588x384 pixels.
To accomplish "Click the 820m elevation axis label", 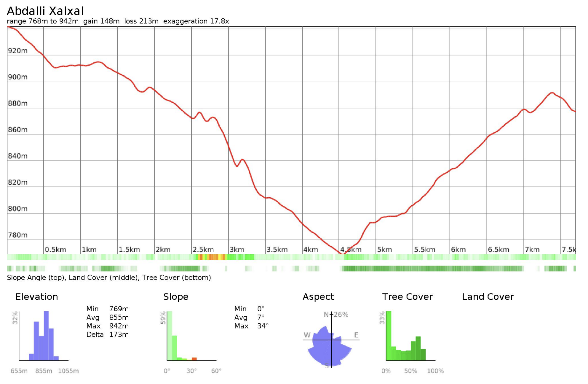I will (18, 183).
